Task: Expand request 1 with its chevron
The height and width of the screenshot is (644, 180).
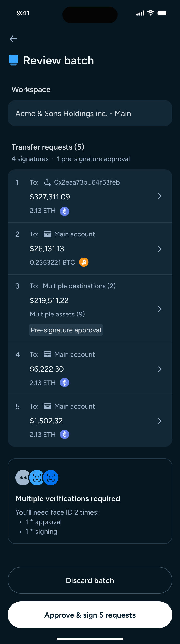Action: [x=160, y=196]
